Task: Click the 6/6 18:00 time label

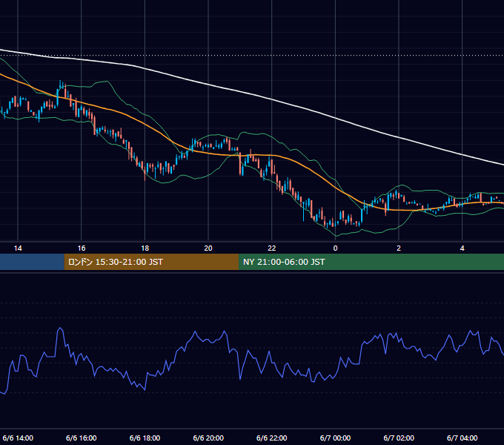Action: tap(145, 438)
